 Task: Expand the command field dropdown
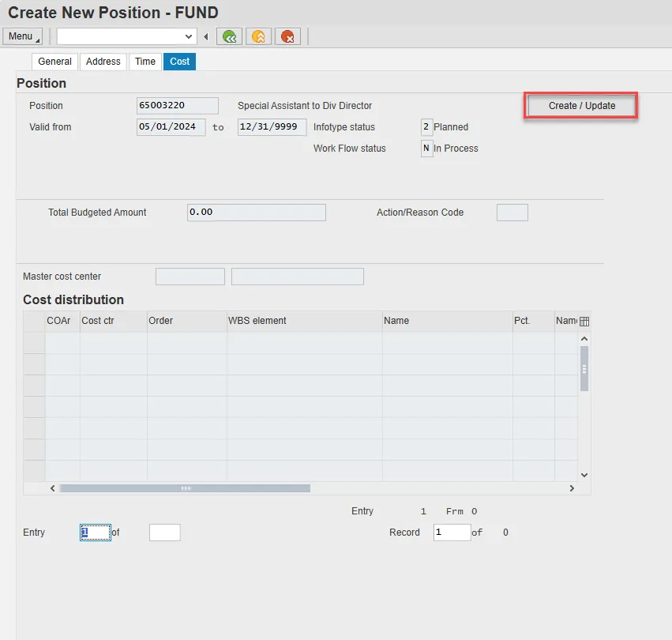point(189,36)
